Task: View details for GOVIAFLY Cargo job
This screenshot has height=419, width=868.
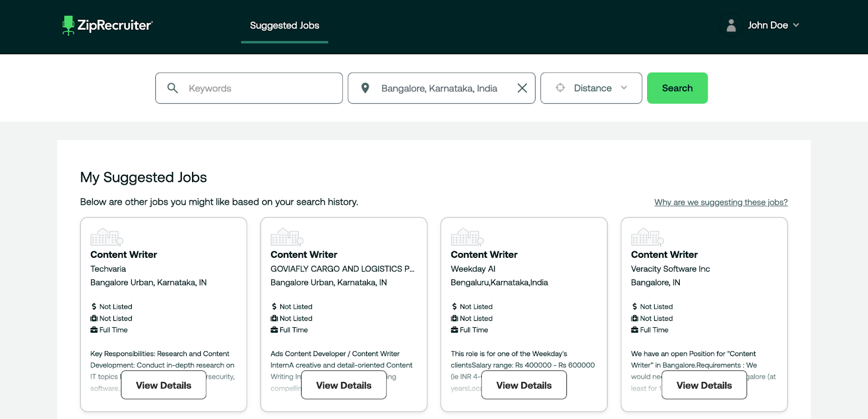Action: tap(343, 385)
